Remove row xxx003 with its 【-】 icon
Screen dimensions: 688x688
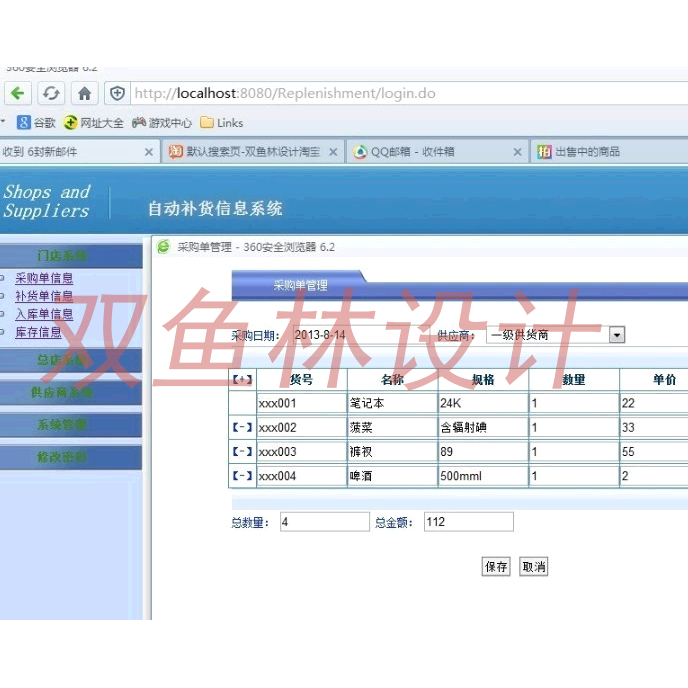[242, 451]
